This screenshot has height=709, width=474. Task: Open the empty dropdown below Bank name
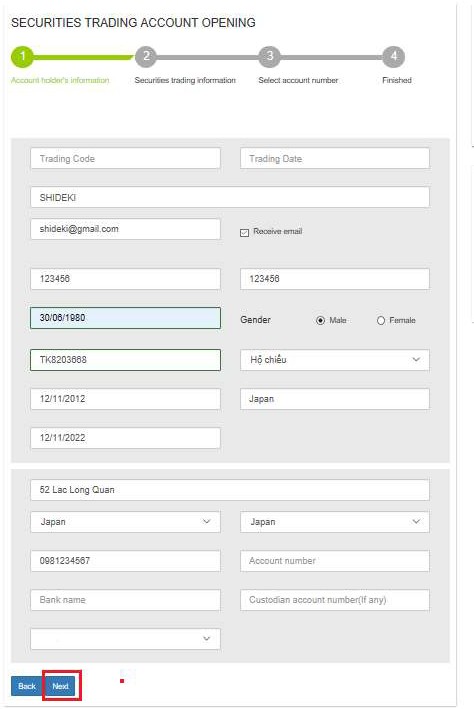point(125,639)
